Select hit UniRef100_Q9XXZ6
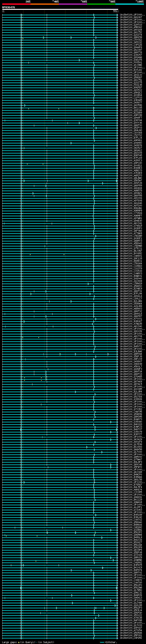 tap(131, 331)
